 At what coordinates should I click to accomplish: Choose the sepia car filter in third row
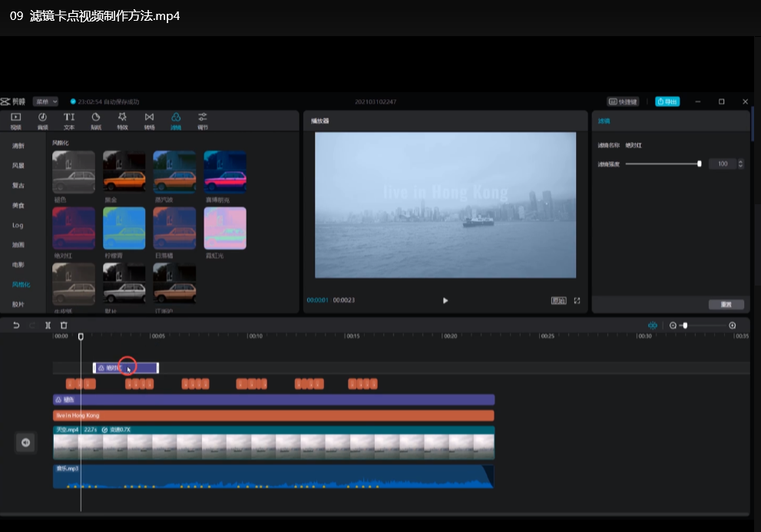click(74, 284)
